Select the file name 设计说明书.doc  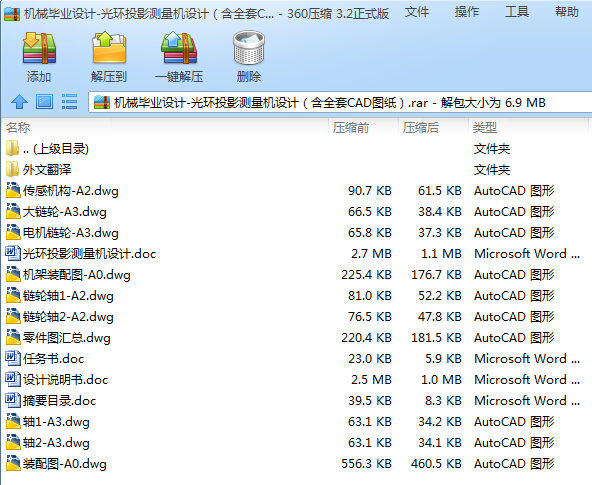[x=65, y=380]
